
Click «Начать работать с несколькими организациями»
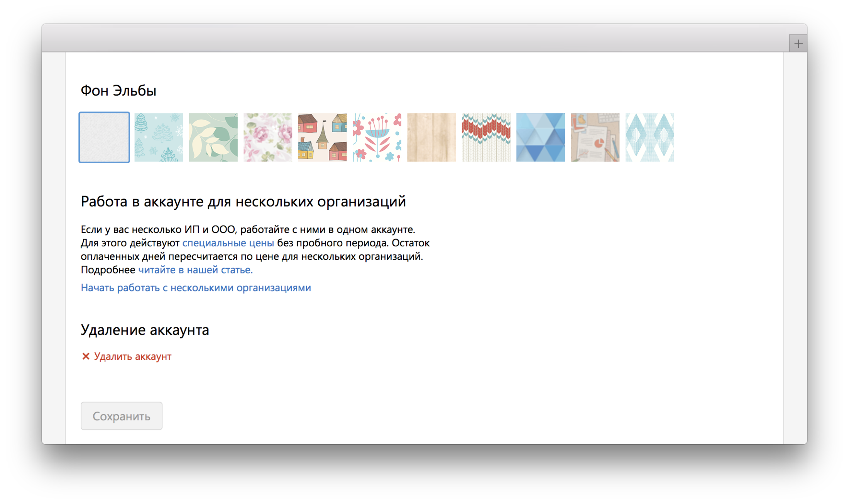(196, 288)
